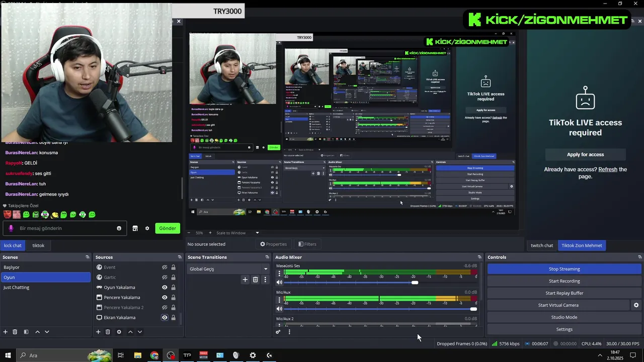Click Apply for access button
The width and height of the screenshot is (644, 362).
[585, 154]
